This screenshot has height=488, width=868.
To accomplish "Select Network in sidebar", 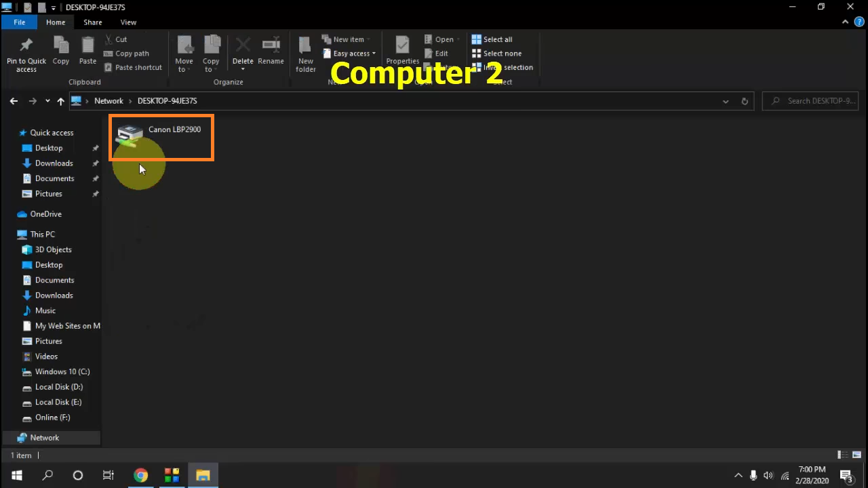I will pos(44,438).
